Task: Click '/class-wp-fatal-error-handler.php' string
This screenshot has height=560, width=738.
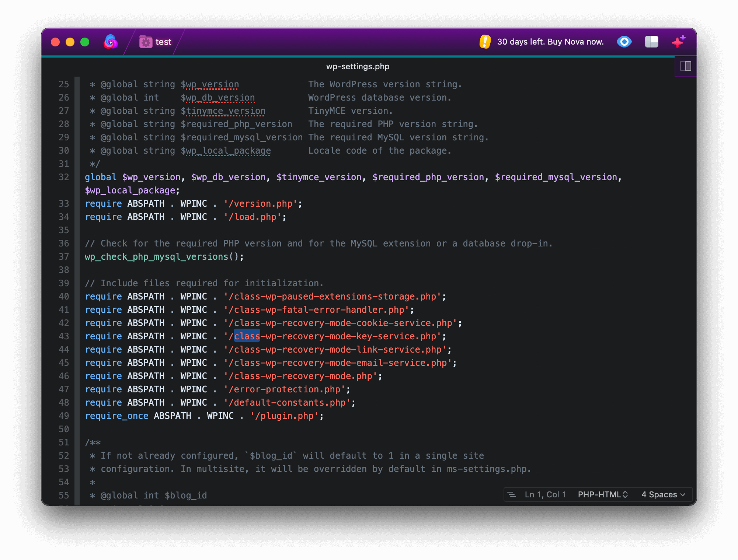Action: [316, 310]
